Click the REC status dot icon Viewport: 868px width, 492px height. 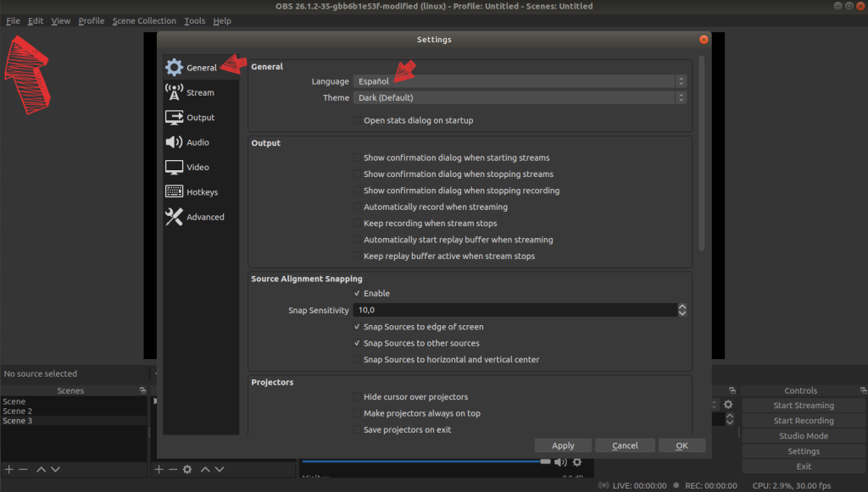(676, 485)
